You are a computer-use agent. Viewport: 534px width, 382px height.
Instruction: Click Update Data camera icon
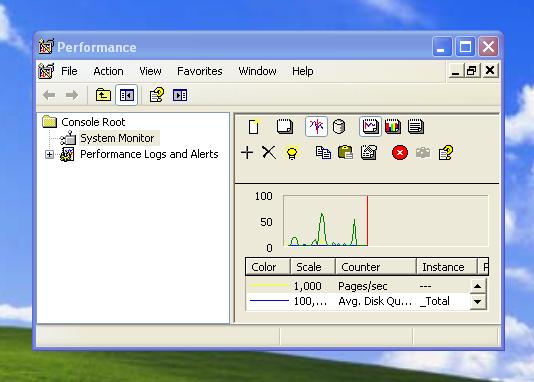423,153
